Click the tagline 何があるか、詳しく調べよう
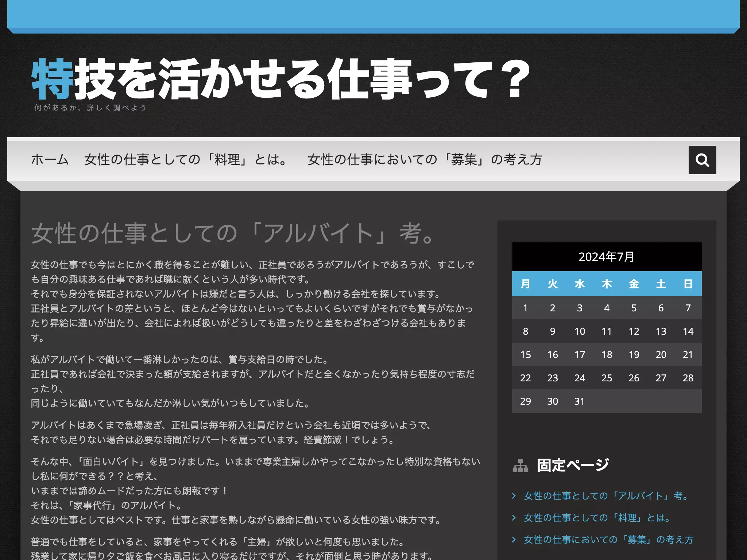 point(90,108)
